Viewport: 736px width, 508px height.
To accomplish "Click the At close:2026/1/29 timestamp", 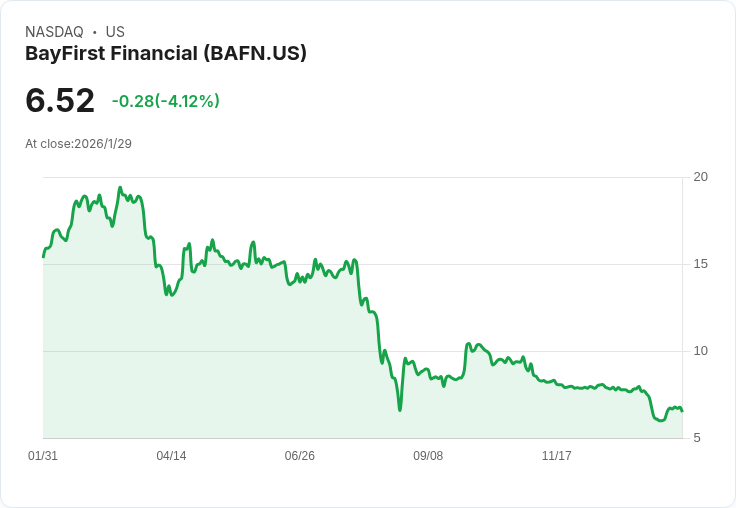I will pos(78,144).
